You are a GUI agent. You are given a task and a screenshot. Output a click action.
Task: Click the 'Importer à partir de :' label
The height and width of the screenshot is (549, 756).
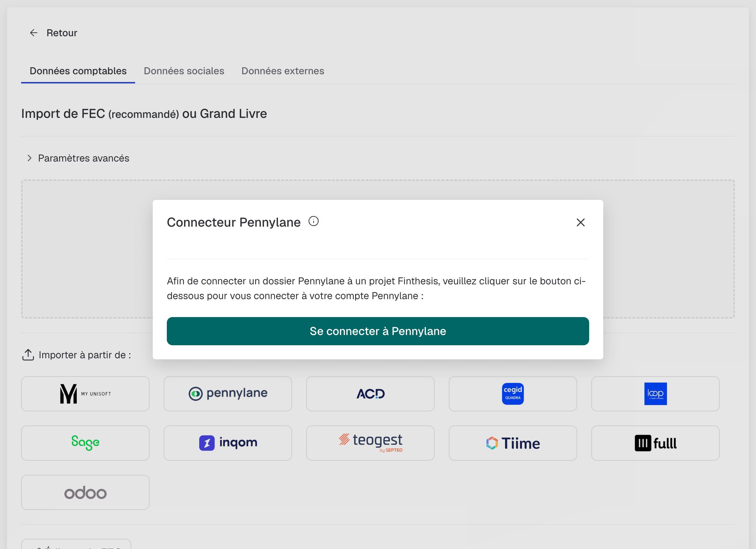coord(85,355)
